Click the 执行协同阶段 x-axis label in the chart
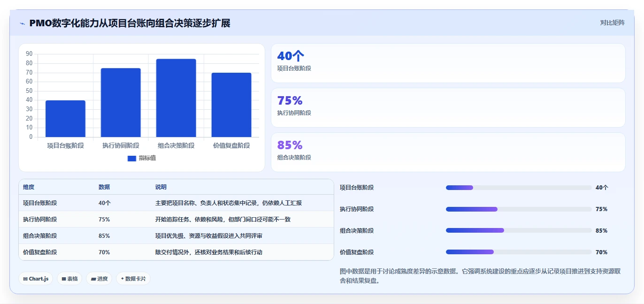Viewport: 644px width, 304px height. pyautogui.click(x=121, y=146)
